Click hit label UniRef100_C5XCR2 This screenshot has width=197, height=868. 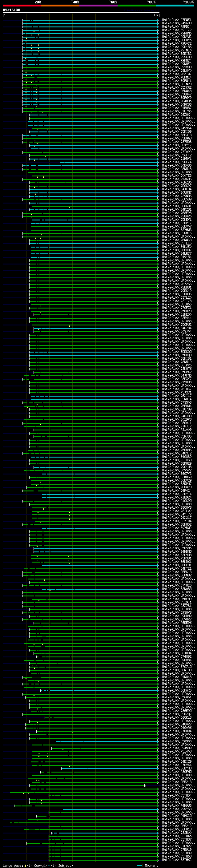176,88
